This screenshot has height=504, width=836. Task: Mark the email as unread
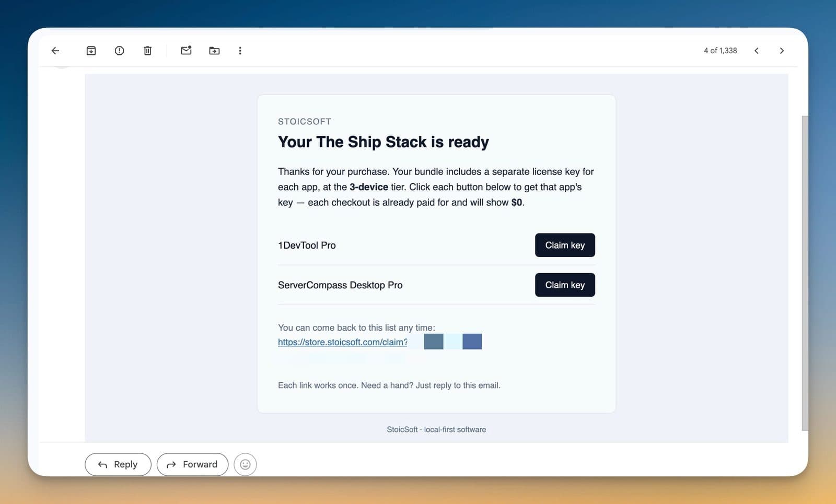[186, 51]
